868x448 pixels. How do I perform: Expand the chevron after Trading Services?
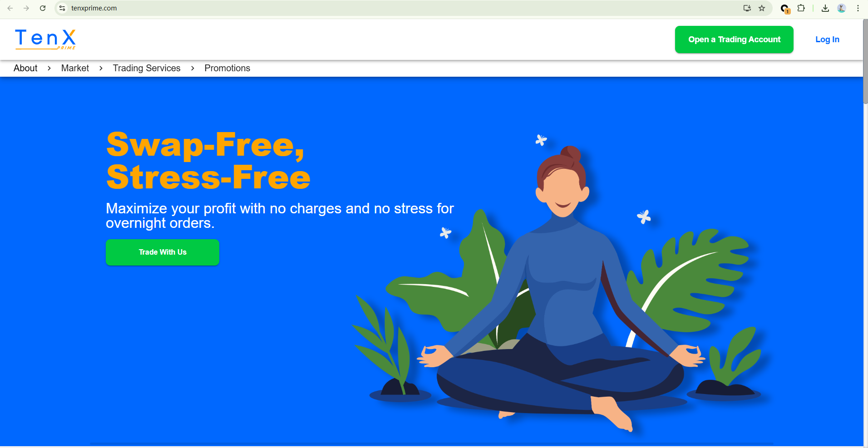point(192,68)
